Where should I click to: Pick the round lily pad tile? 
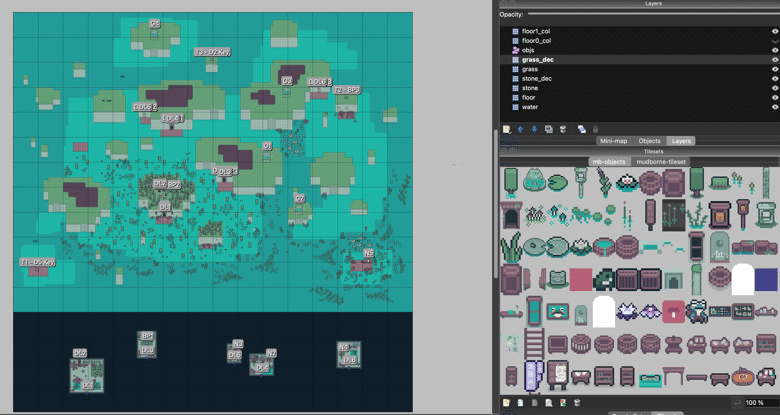tap(558, 182)
